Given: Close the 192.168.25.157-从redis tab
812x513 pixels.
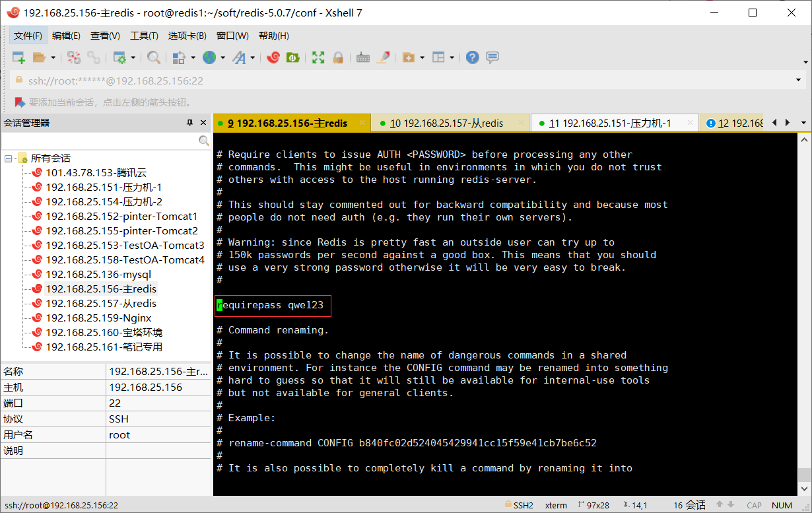Looking at the screenshot, I should point(521,123).
